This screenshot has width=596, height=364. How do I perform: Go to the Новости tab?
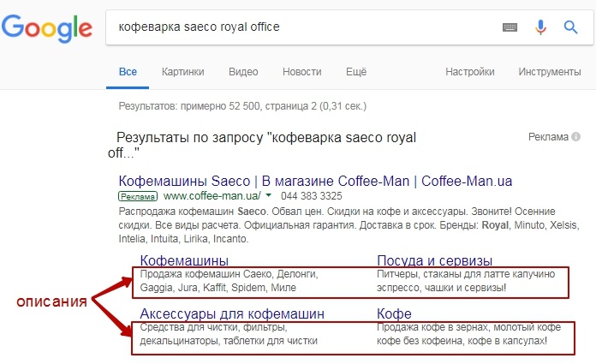tap(302, 72)
